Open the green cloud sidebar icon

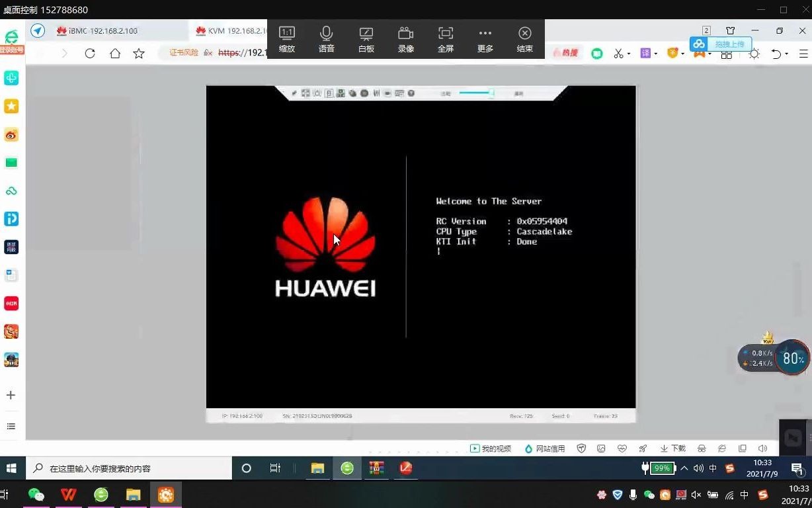coord(11,191)
